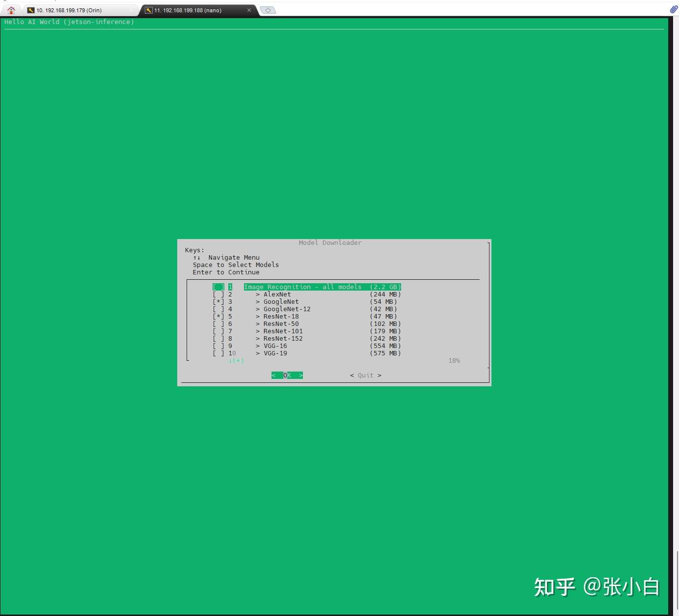The image size is (679, 616).
Task: Select the ResNet-50 entry
Action: click(x=281, y=324)
